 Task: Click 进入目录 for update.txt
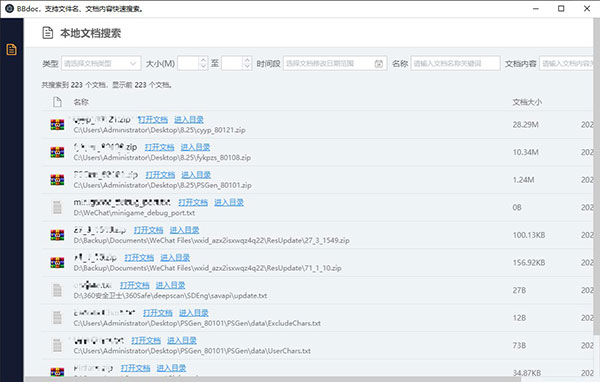click(x=171, y=285)
